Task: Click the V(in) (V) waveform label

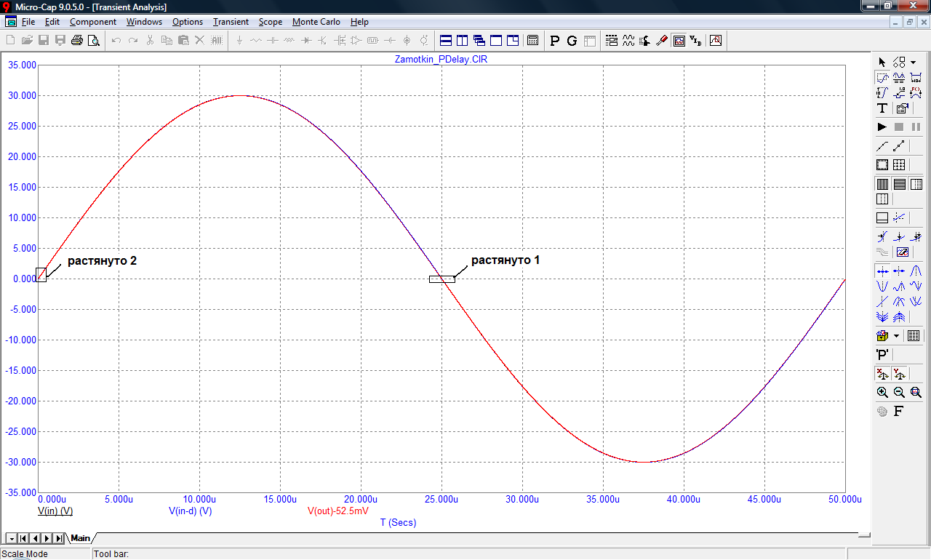Action: click(x=55, y=511)
